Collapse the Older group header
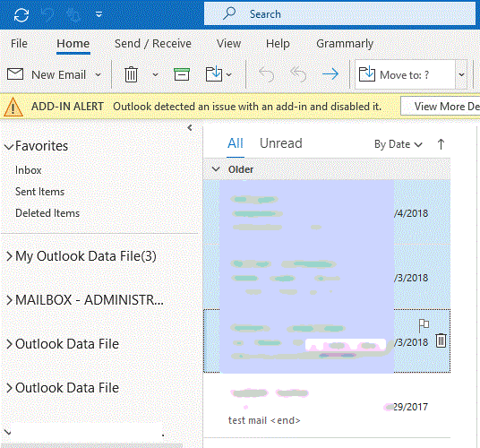 (x=216, y=169)
